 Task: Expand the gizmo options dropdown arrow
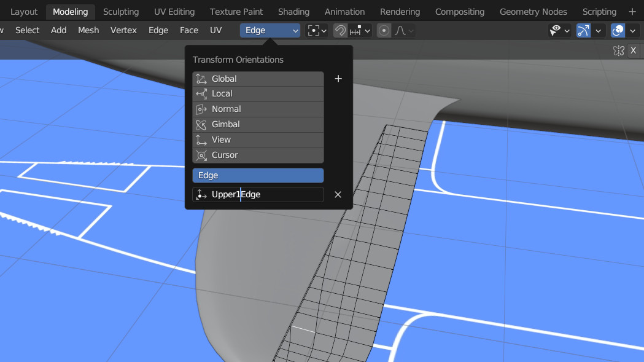click(599, 31)
